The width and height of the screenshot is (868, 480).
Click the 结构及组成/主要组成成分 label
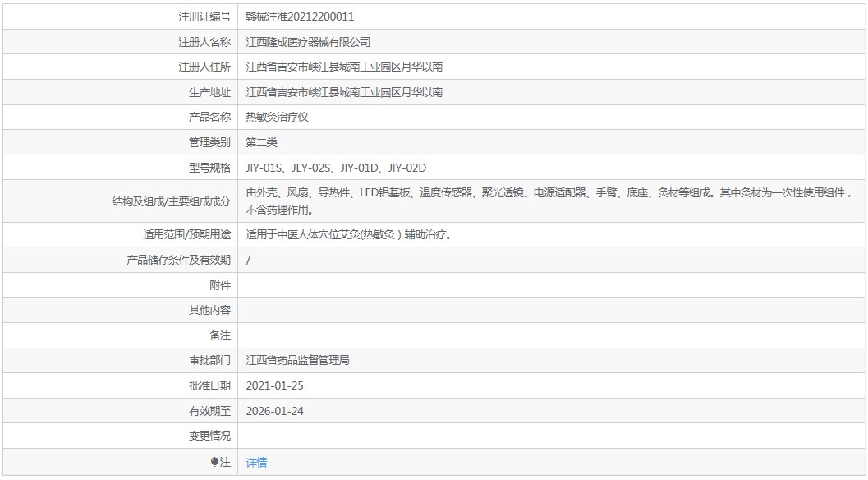tap(172, 201)
